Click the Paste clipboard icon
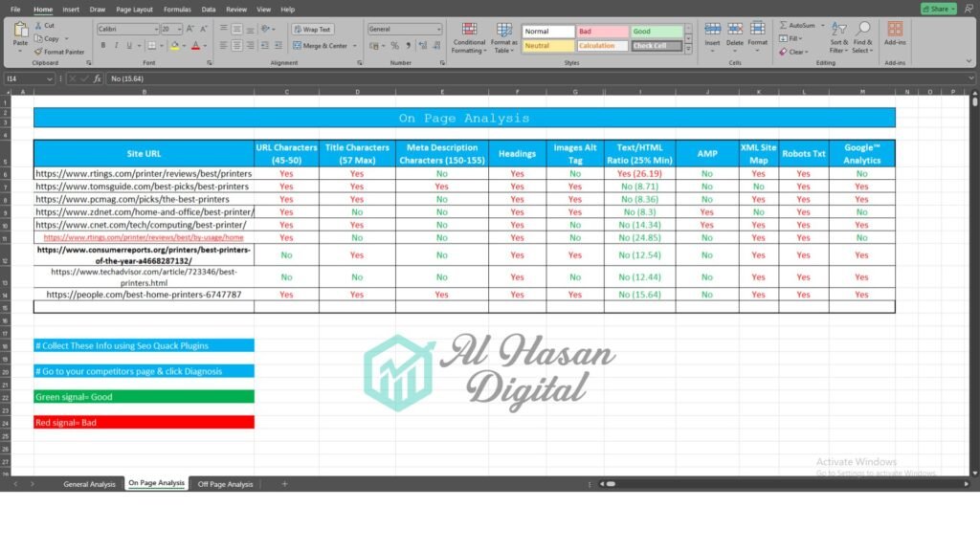Image resolution: width=980 pixels, height=551 pixels. click(x=21, y=30)
